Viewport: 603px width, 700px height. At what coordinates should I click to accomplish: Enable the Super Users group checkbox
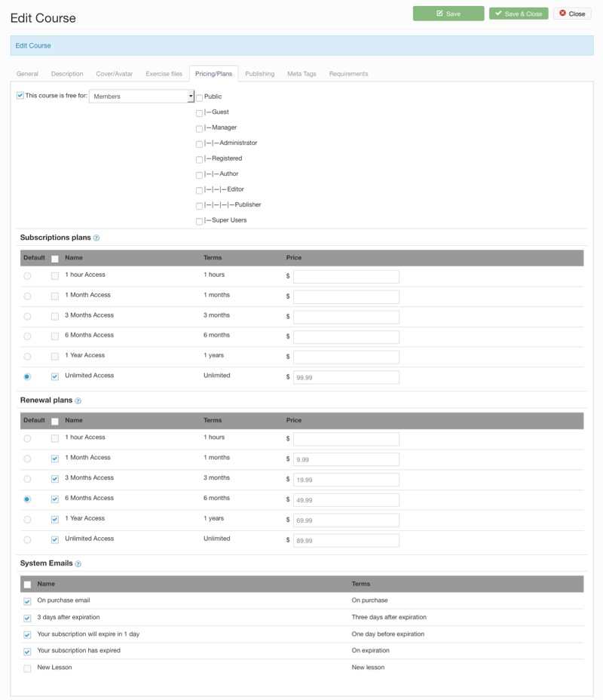click(199, 222)
